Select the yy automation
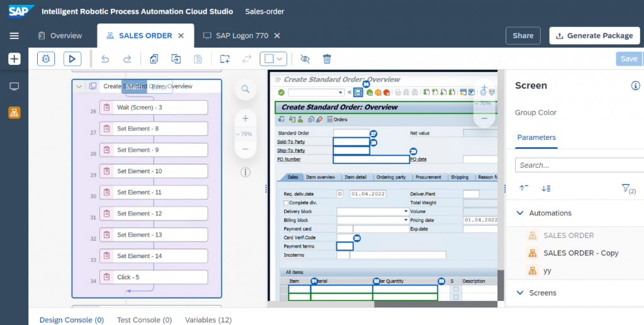Image resolution: width=644 pixels, height=325 pixels. click(x=547, y=271)
